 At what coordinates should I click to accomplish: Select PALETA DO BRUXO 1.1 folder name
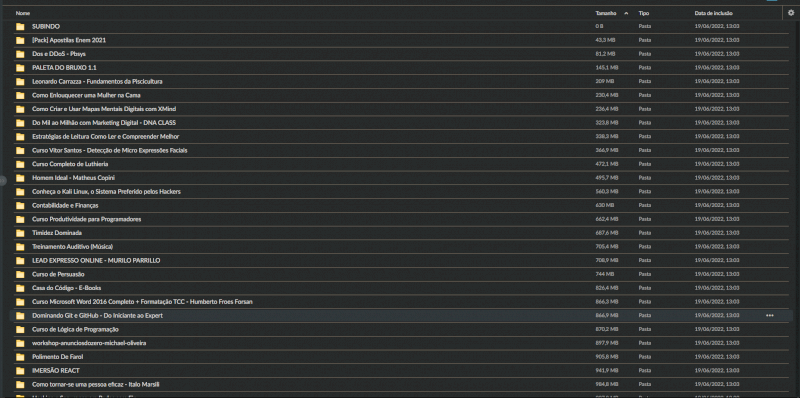tap(64, 68)
